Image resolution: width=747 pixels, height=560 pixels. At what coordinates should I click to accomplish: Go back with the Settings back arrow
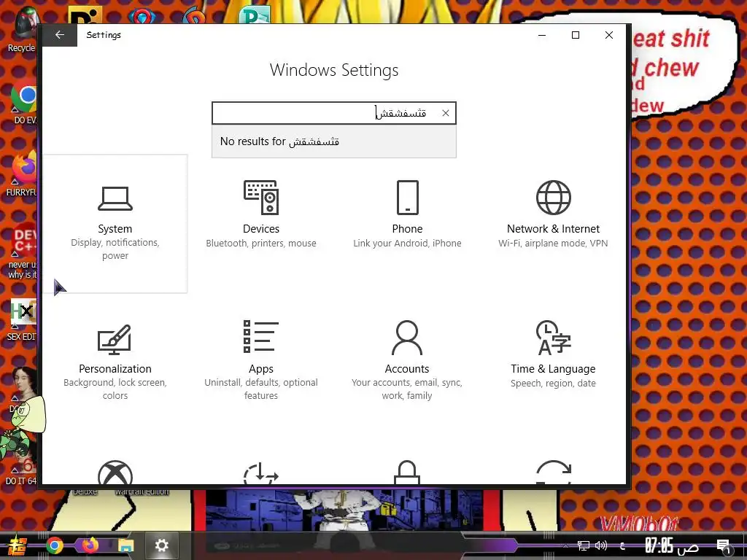(x=60, y=35)
